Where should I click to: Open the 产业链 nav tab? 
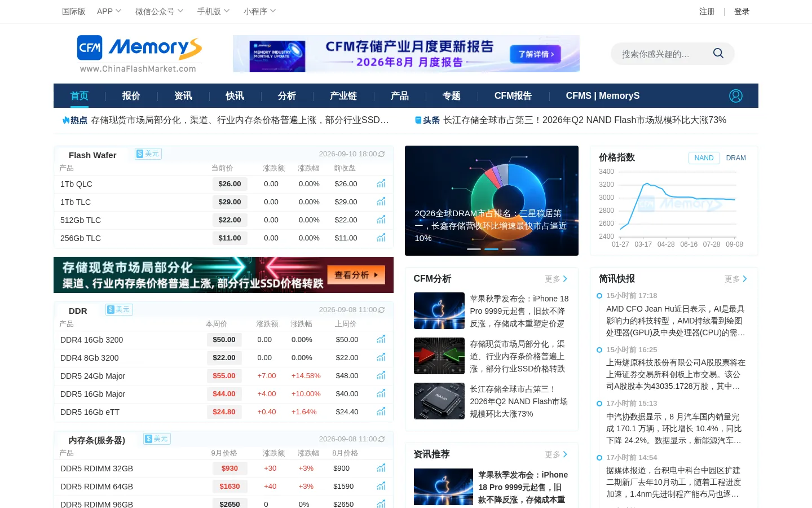(343, 96)
